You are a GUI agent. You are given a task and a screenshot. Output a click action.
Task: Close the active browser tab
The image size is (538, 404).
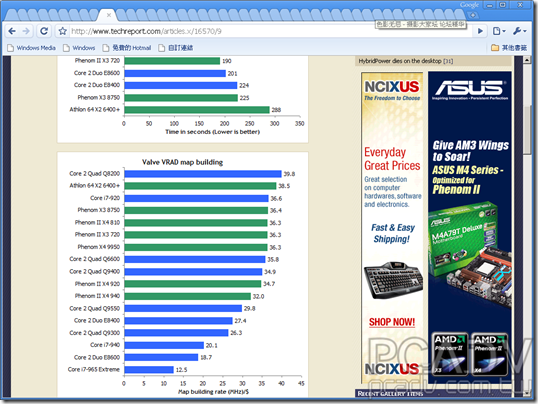(x=109, y=15)
